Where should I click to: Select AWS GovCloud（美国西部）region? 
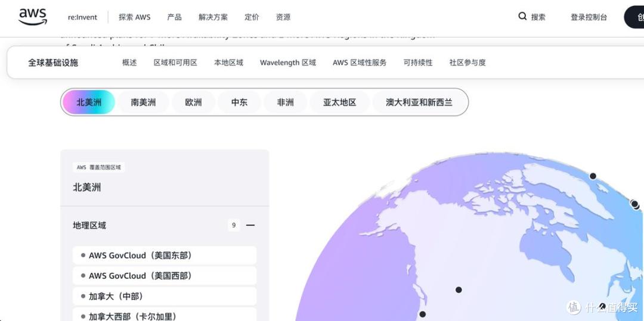point(165,276)
